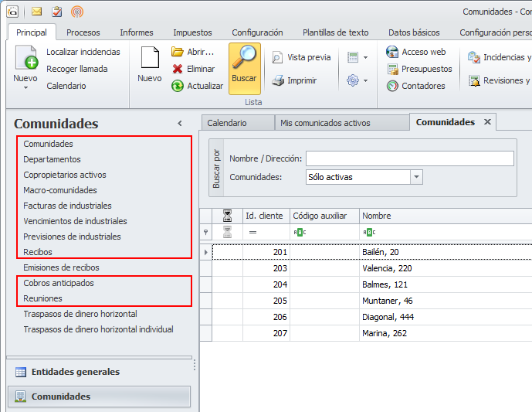The image size is (532, 412).
Task: Open Departamentos in the side list
Action: (x=52, y=159)
